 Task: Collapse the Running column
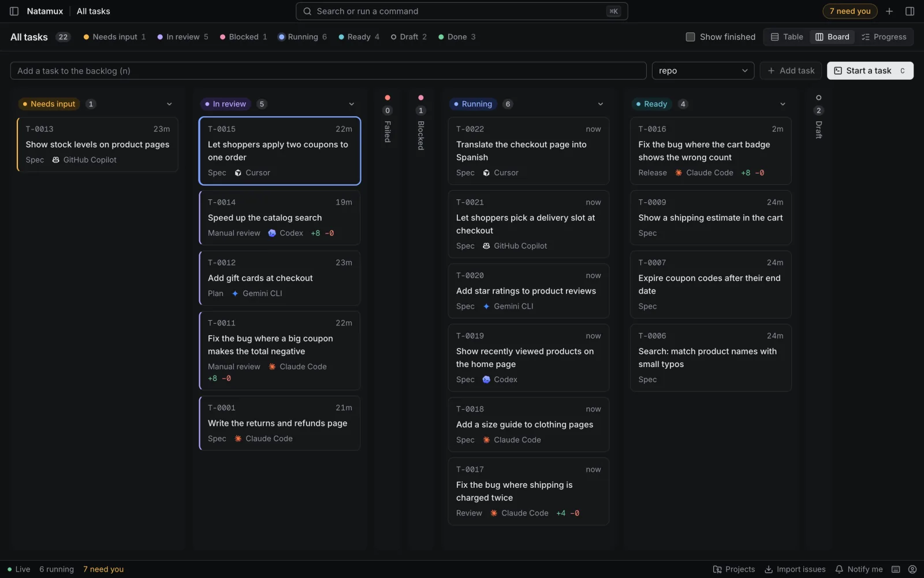point(600,104)
